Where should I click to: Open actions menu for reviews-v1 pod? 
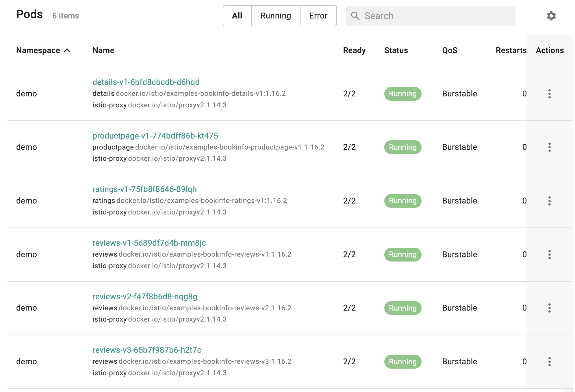549,255
